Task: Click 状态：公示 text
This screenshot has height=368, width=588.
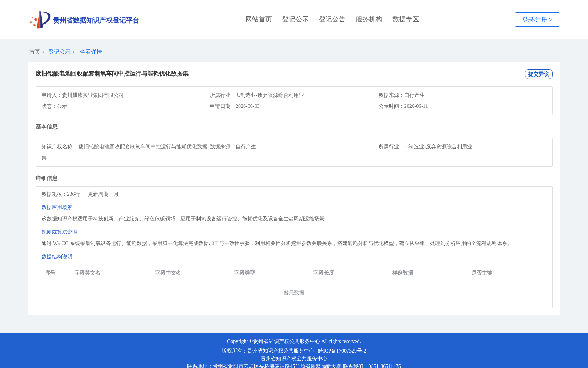Action: [x=54, y=106]
